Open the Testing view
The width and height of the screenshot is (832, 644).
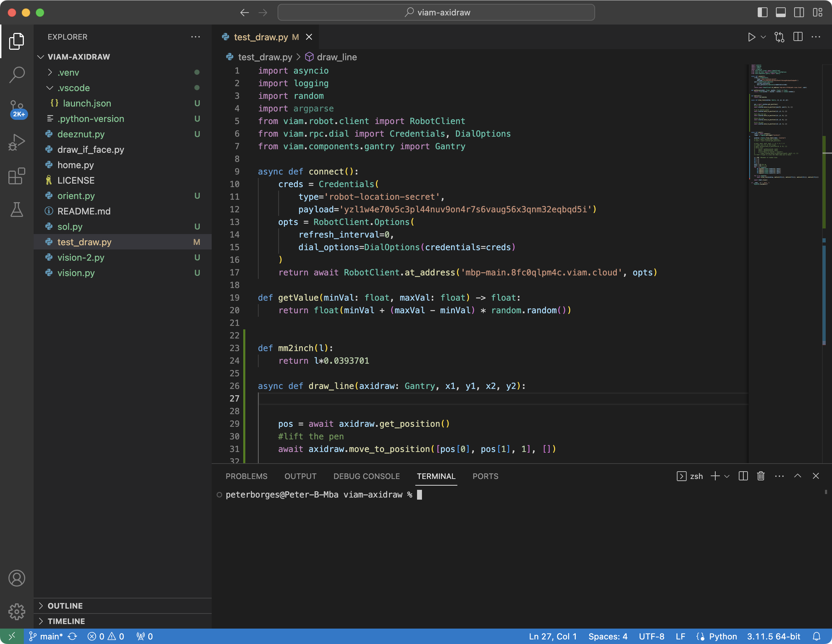tap(17, 210)
